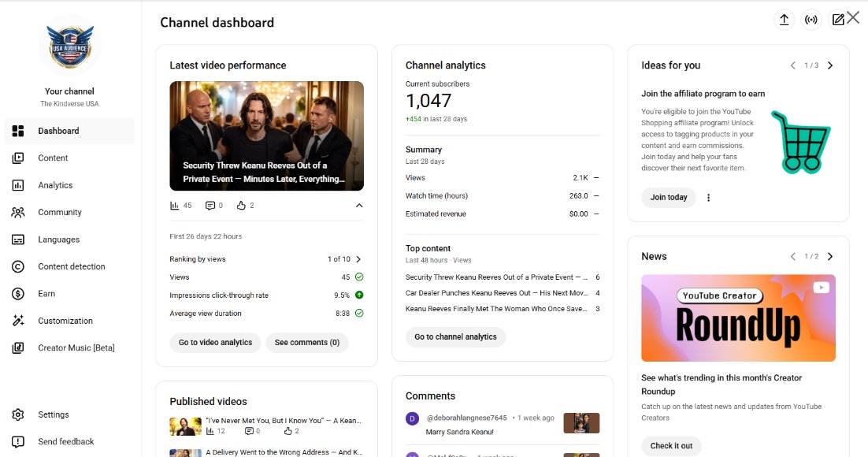Show previous News card arrow
The height and width of the screenshot is (457, 868).
tap(792, 257)
